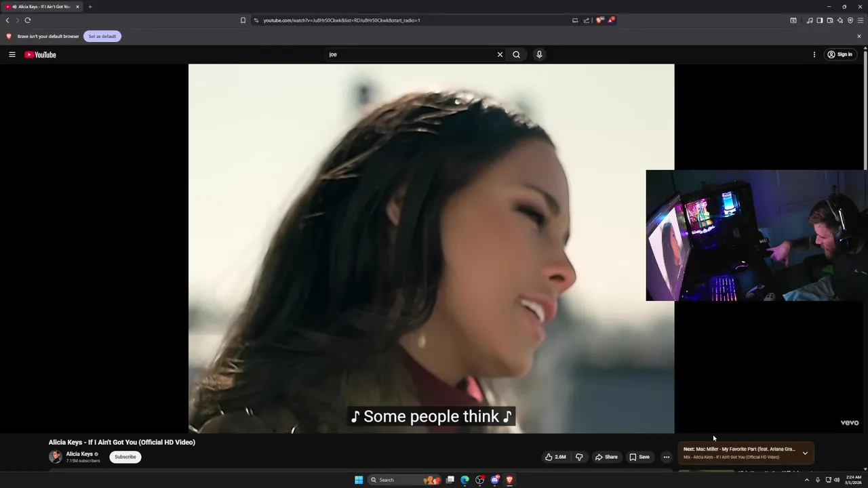
Task: Open the Brave VPN shield icon
Action: click(850, 20)
